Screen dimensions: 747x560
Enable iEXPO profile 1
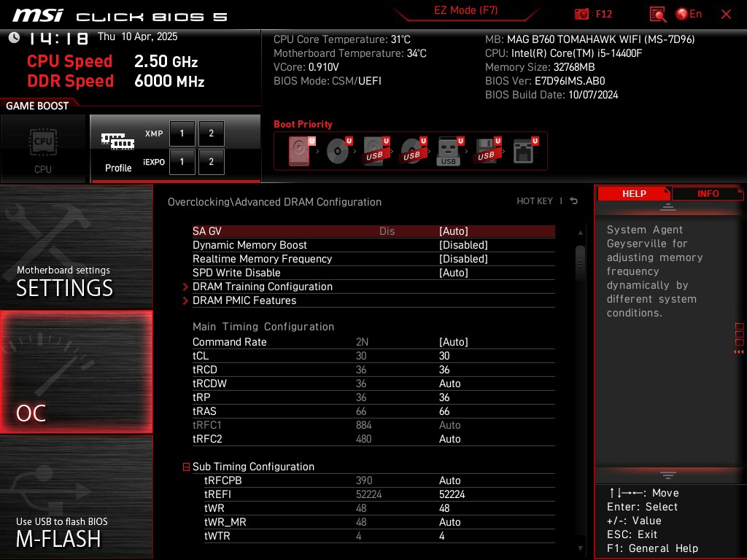coord(182,162)
